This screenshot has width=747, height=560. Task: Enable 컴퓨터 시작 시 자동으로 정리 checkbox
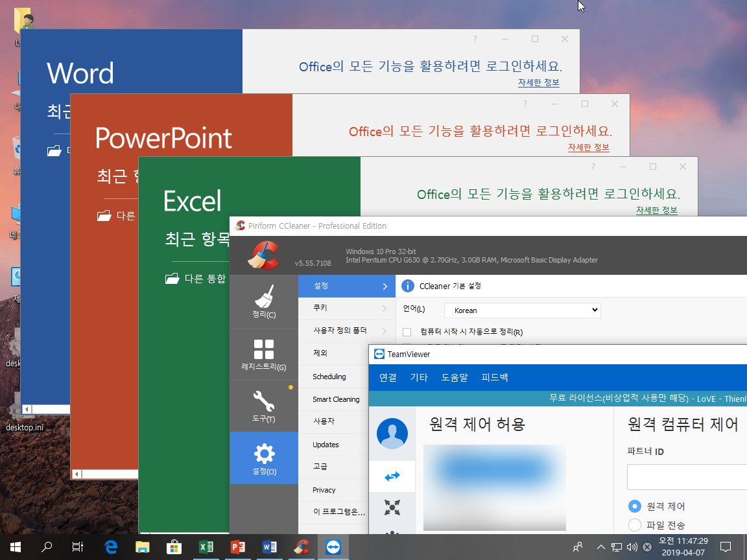click(x=407, y=332)
